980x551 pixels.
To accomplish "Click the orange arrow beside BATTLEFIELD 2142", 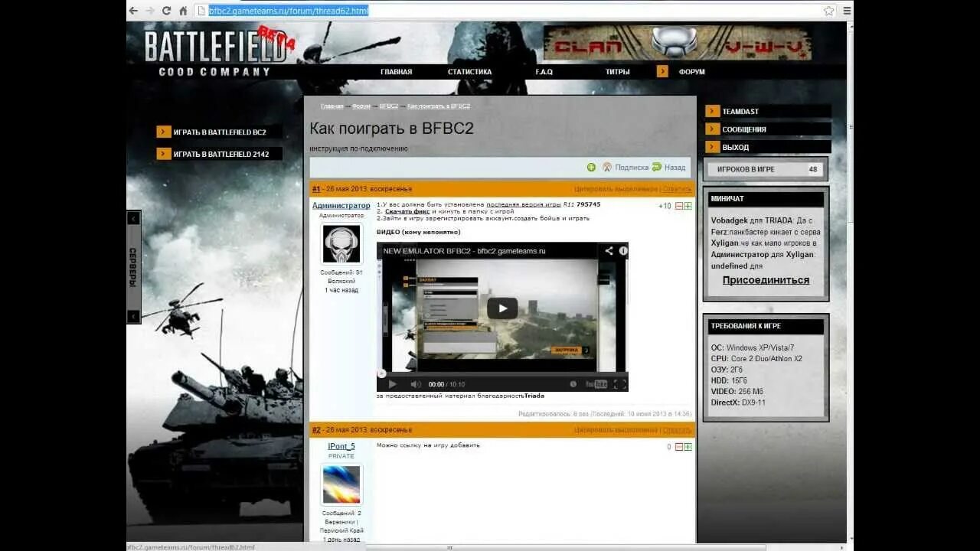I will click(164, 153).
